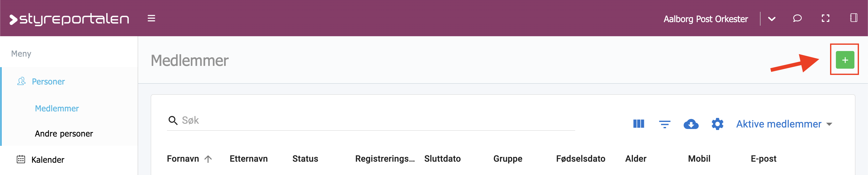Viewport: 868px width, 175px height.
Task: Toggle the hamburger menu icon
Action: click(x=151, y=18)
